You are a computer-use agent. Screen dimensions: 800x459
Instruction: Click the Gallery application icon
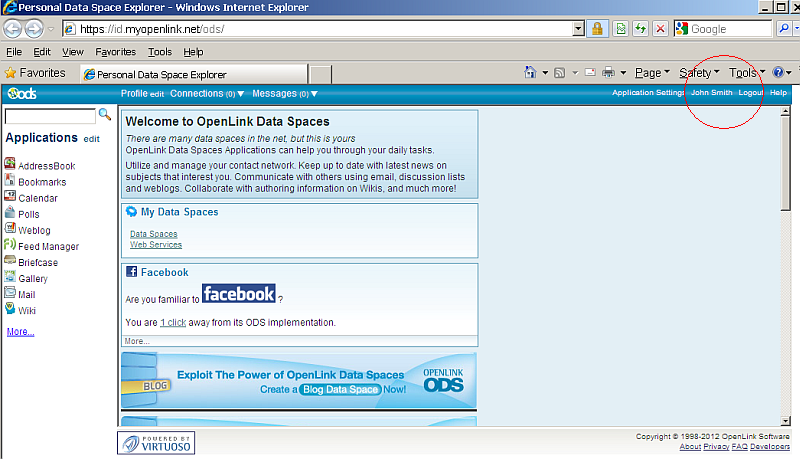coord(10,278)
